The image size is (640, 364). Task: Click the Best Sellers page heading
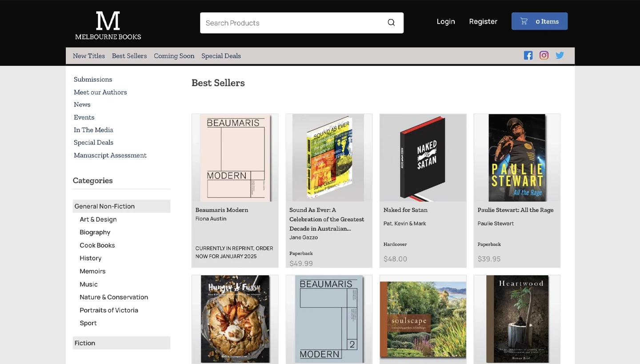(218, 83)
